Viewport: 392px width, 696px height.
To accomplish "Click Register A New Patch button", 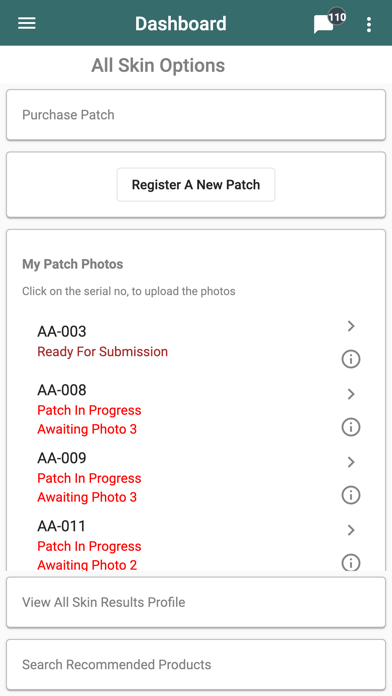I will pos(196,185).
